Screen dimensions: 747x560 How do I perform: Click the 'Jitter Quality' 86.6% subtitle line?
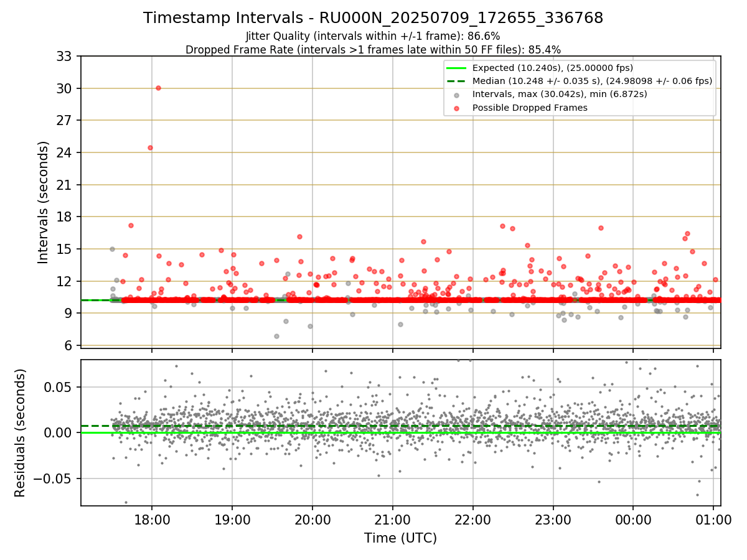point(373,36)
